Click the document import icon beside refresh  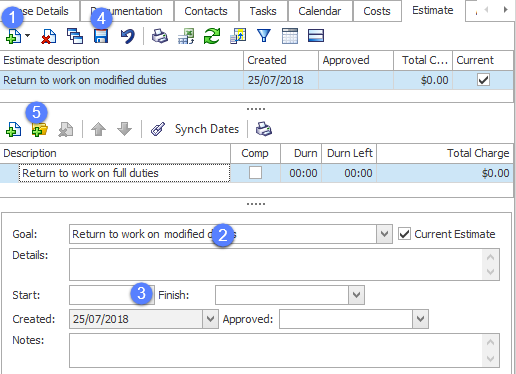[x=238, y=36]
